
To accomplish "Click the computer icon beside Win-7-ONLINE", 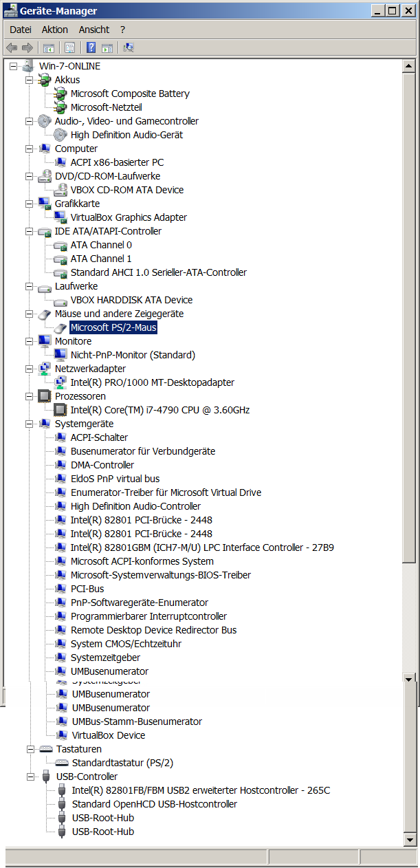I will pyautogui.click(x=28, y=66).
